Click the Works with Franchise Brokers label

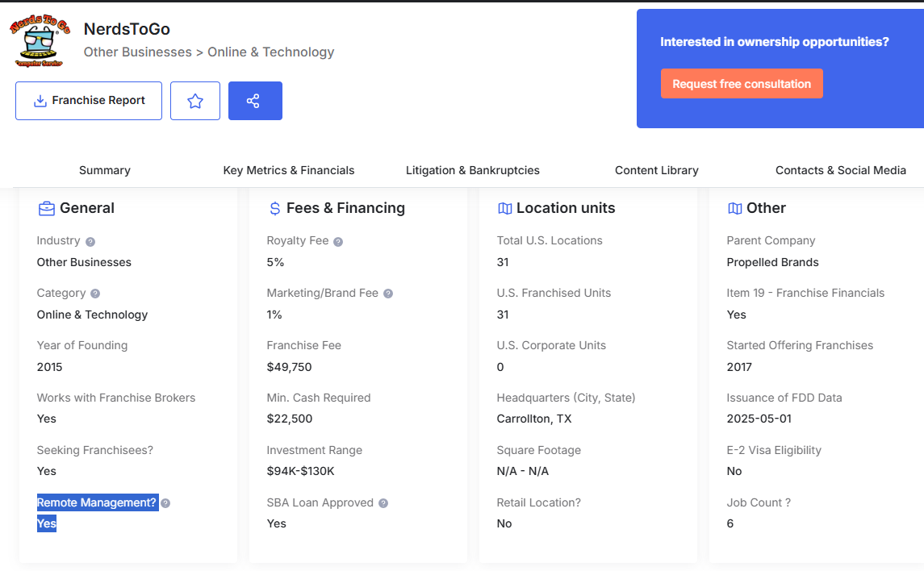[x=116, y=398]
